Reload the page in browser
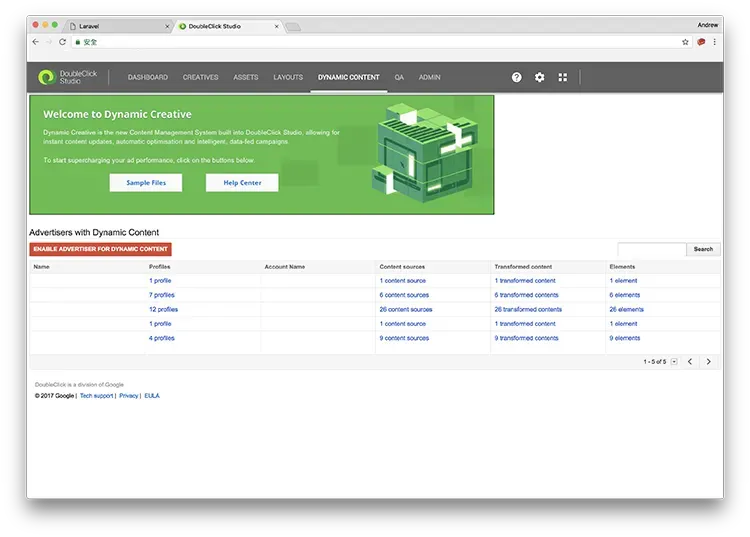This screenshot has height=537, width=750. pyautogui.click(x=63, y=42)
